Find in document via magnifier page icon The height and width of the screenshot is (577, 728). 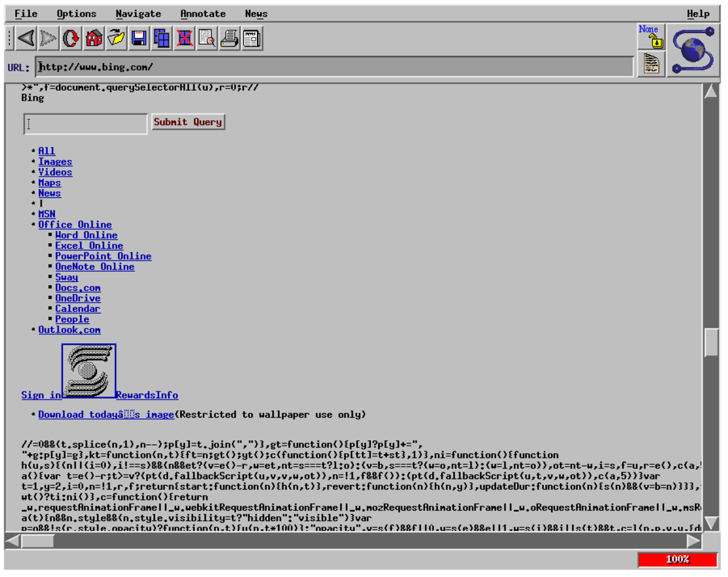207,38
